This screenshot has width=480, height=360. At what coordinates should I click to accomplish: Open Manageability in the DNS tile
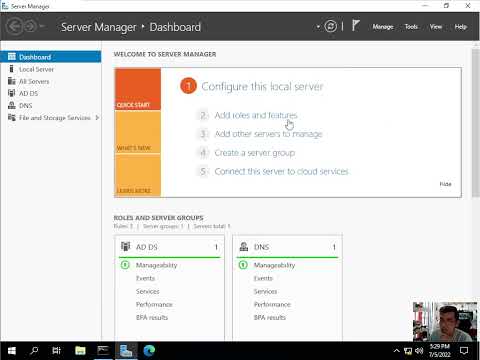(274, 265)
